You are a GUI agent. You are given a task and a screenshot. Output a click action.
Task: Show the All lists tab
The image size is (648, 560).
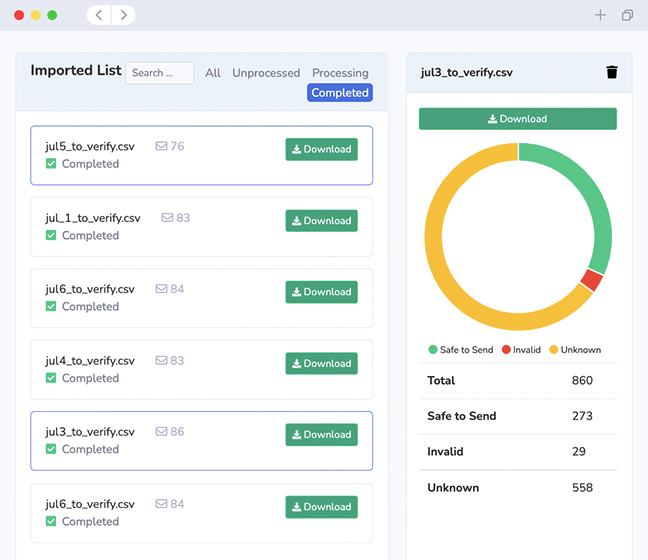tap(213, 73)
